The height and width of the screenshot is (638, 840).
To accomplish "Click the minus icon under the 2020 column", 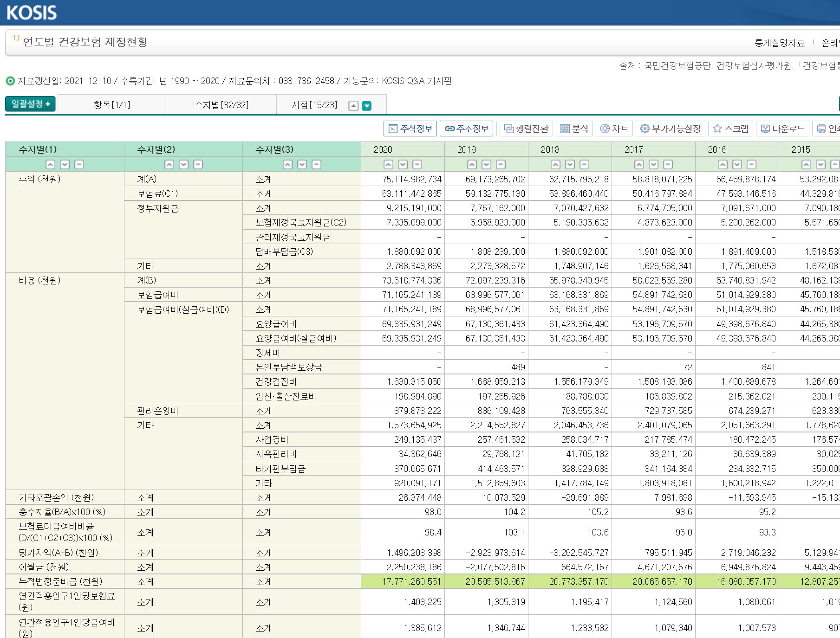I will tap(417, 164).
